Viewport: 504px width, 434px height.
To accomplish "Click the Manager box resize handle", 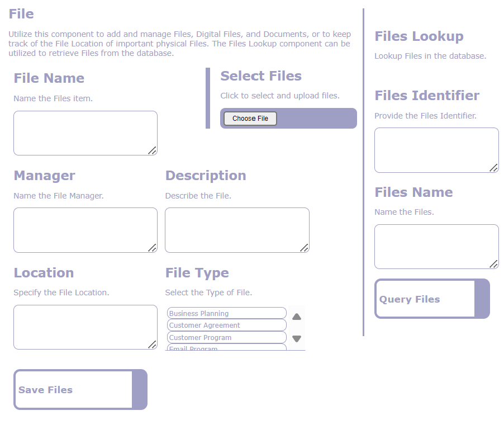I will click(x=152, y=247).
